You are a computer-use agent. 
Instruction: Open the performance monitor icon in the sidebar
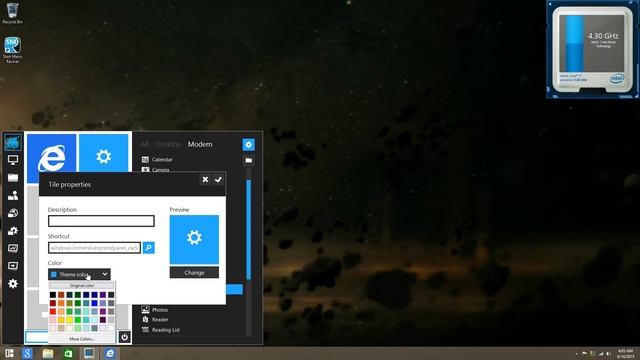pos(13,248)
